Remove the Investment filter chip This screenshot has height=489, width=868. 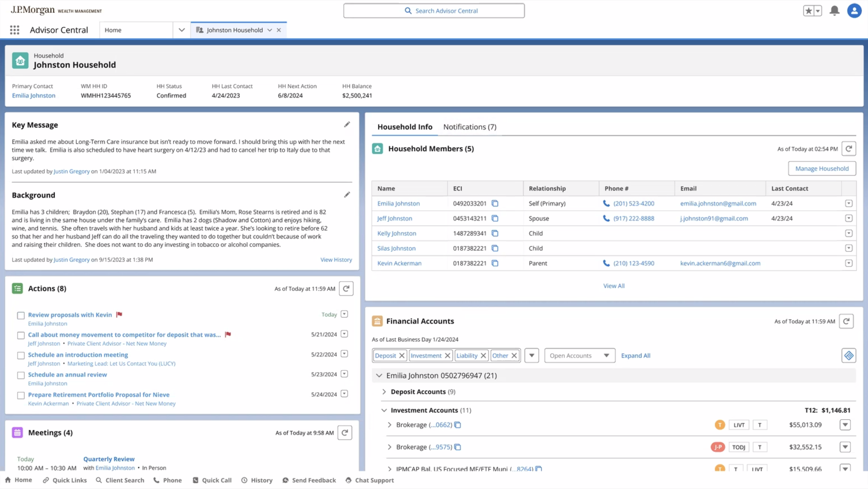[447, 355]
